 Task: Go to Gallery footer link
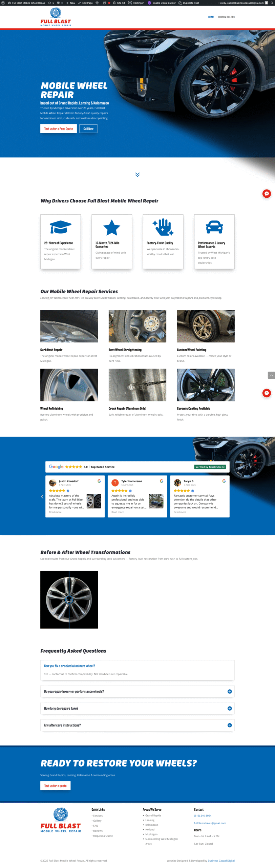[x=97, y=821]
